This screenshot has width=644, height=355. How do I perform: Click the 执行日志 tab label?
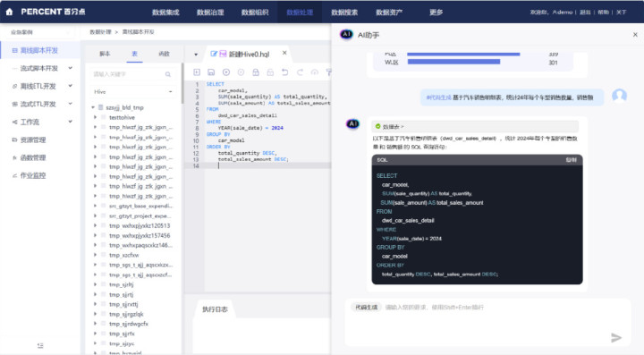[x=215, y=309]
